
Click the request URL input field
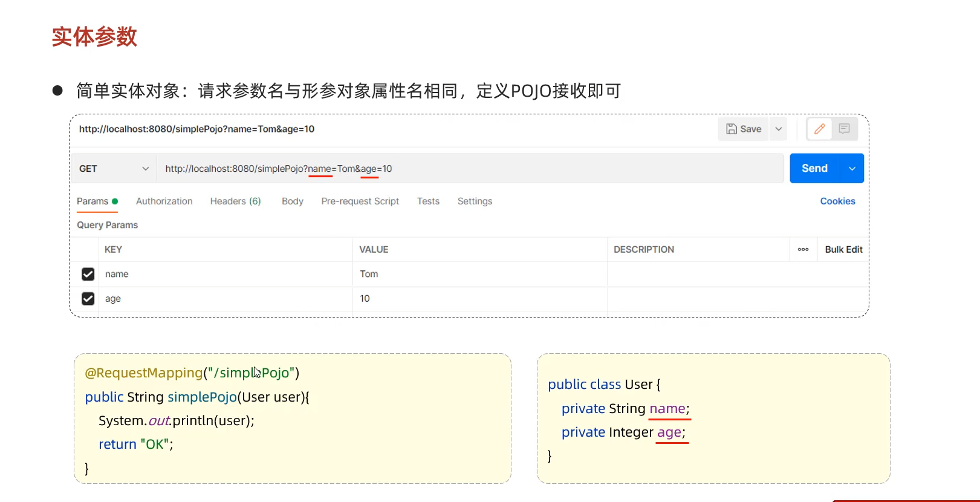click(470, 169)
